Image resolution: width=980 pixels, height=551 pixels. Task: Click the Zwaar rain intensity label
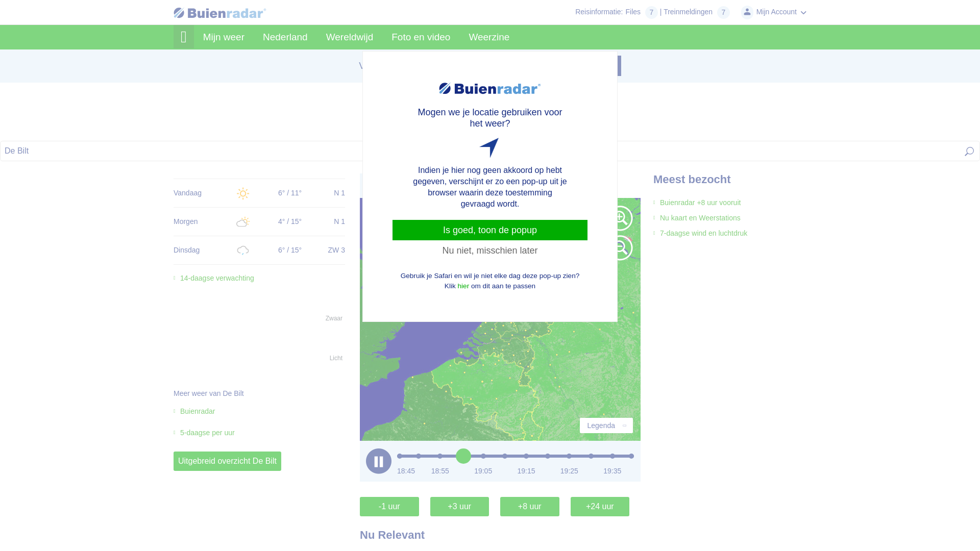(334, 318)
